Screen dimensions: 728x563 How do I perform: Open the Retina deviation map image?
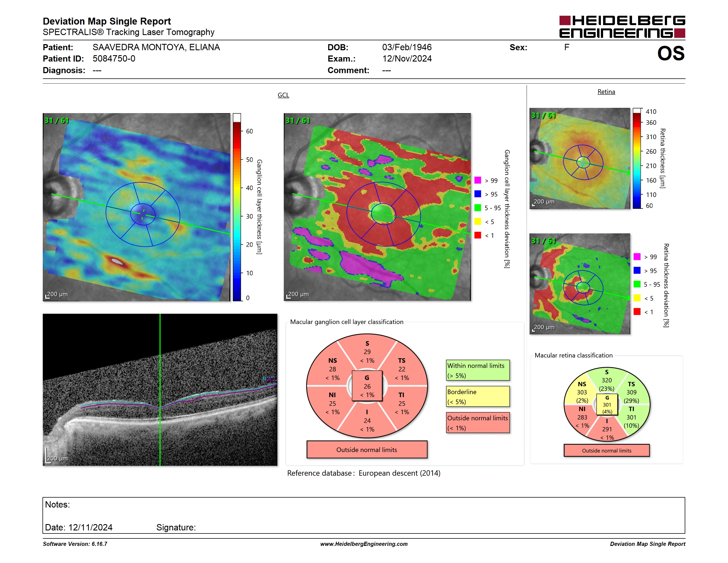(580, 284)
